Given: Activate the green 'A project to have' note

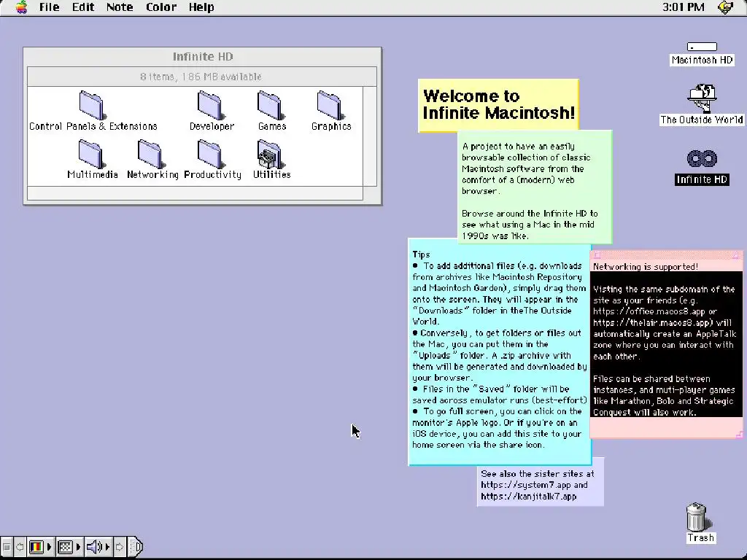Looking at the screenshot, I should coord(535,186).
